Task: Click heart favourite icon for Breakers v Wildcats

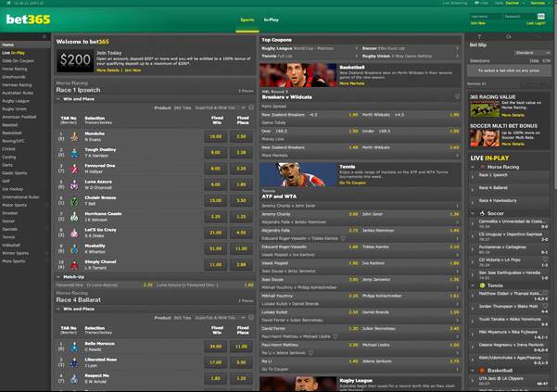Action: pos(457,96)
